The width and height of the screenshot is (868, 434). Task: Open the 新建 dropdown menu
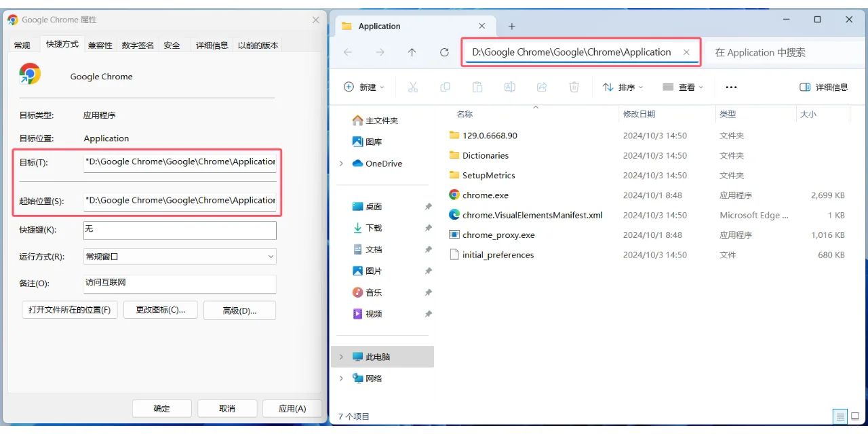coord(364,87)
